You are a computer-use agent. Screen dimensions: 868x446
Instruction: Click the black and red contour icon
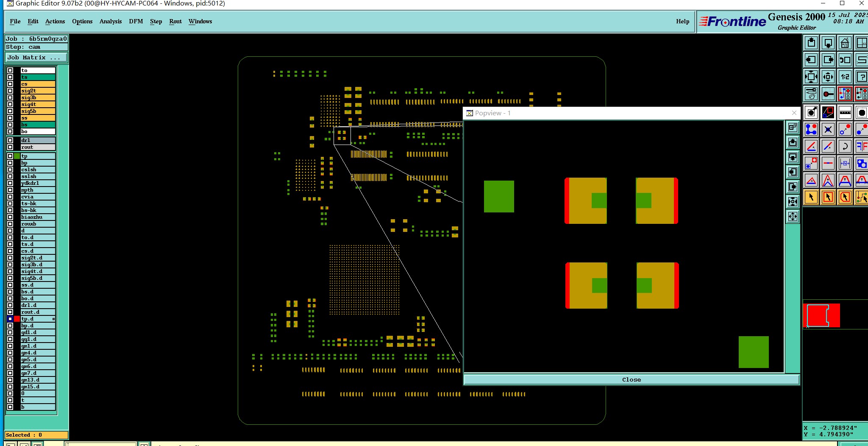pyautogui.click(x=828, y=112)
